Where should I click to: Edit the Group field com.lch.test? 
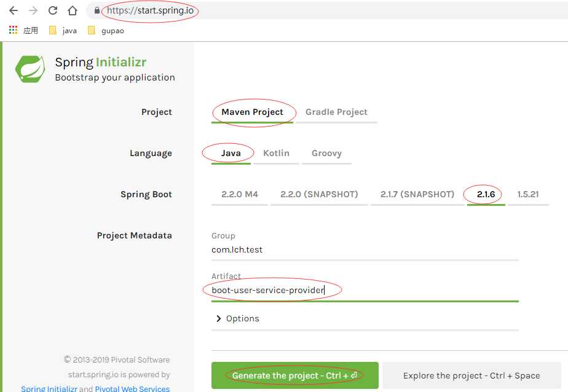[x=365, y=249]
